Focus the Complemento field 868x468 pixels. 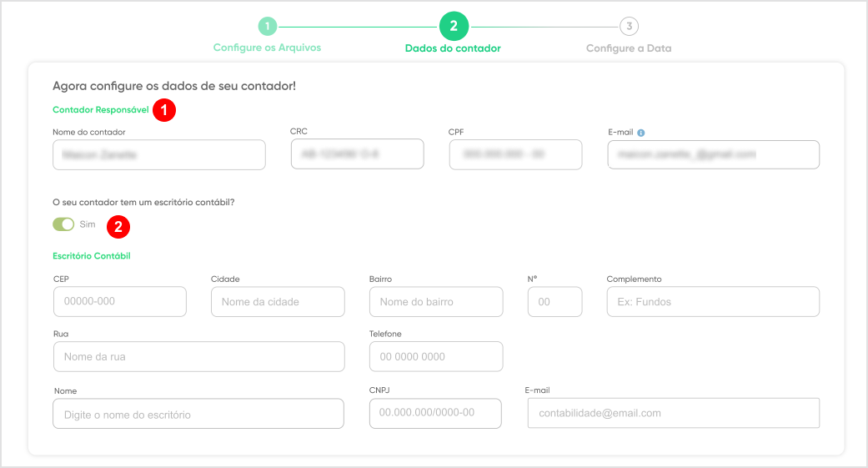[x=713, y=302]
